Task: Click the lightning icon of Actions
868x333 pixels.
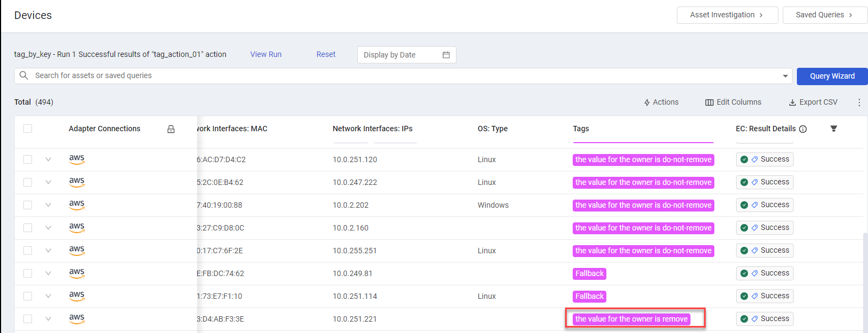Action: pos(647,103)
